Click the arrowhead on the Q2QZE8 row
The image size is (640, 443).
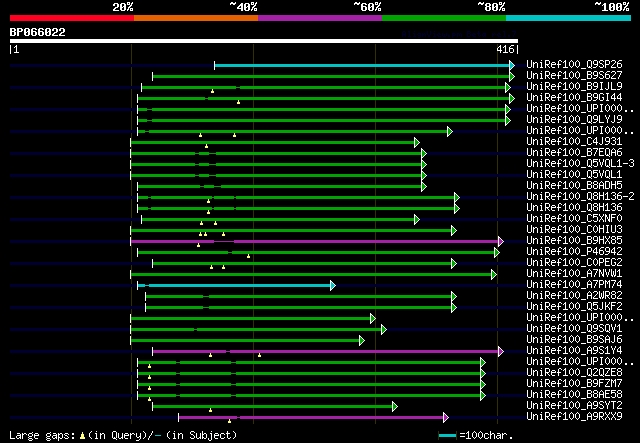[483, 374]
